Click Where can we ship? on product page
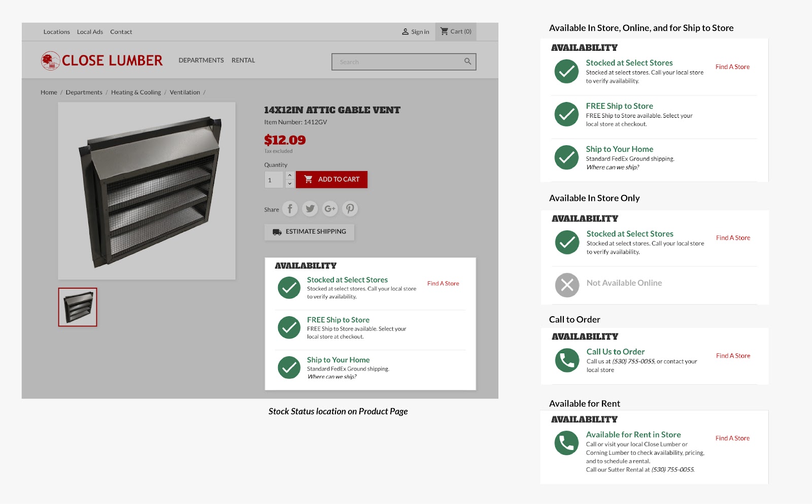 [332, 377]
